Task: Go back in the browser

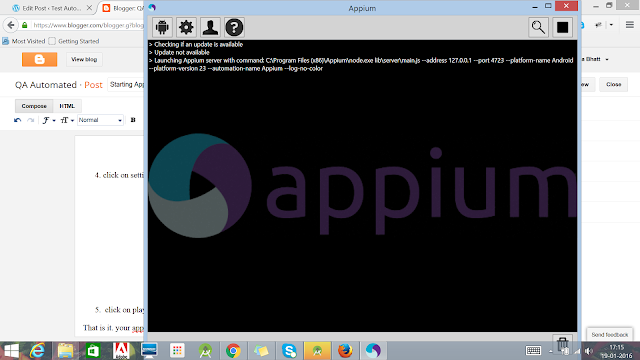Action: 11,25
